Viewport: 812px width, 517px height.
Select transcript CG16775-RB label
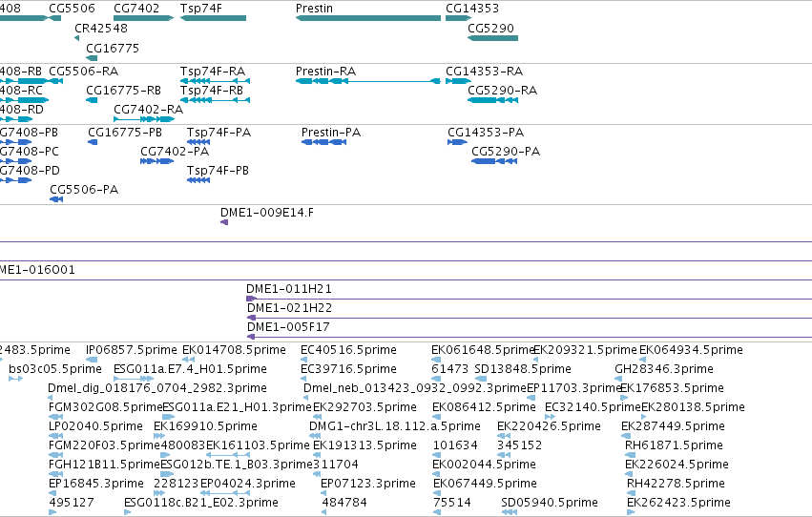[123, 90]
